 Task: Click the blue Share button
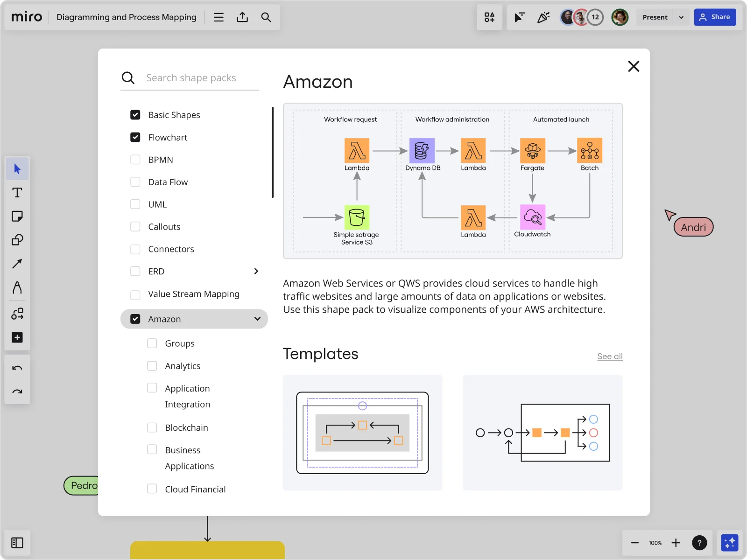coord(715,17)
